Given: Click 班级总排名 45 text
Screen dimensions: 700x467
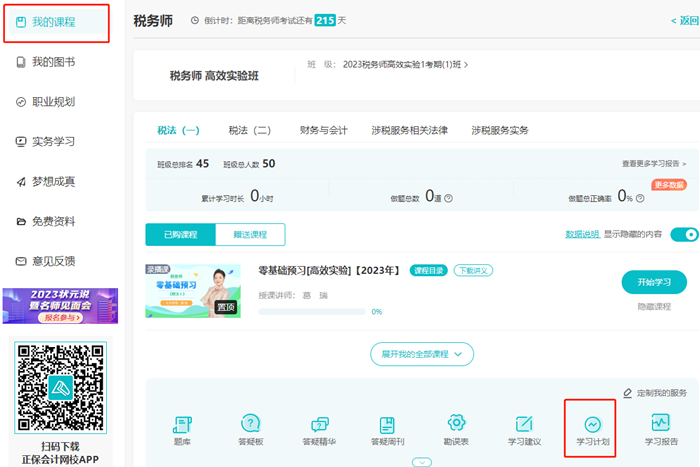Looking at the screenshot, I should coord(183,164).
